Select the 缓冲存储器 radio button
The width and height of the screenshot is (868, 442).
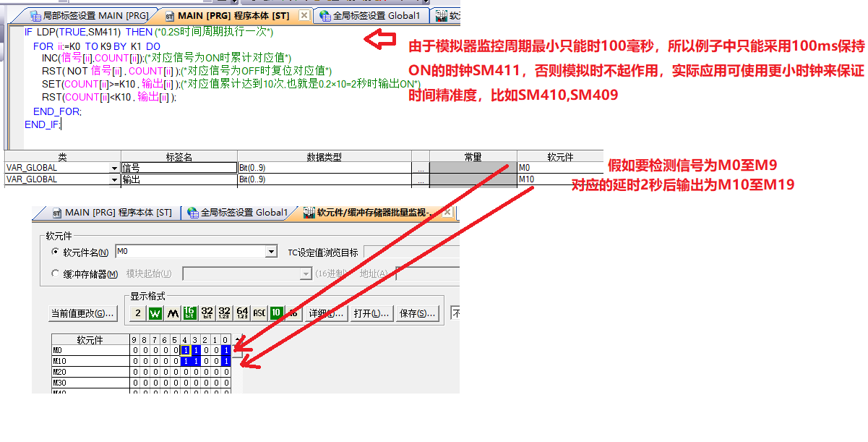56,274
